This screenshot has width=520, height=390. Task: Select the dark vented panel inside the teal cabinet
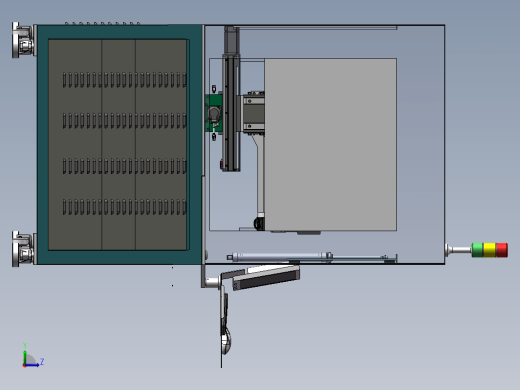tap(117, 144)
